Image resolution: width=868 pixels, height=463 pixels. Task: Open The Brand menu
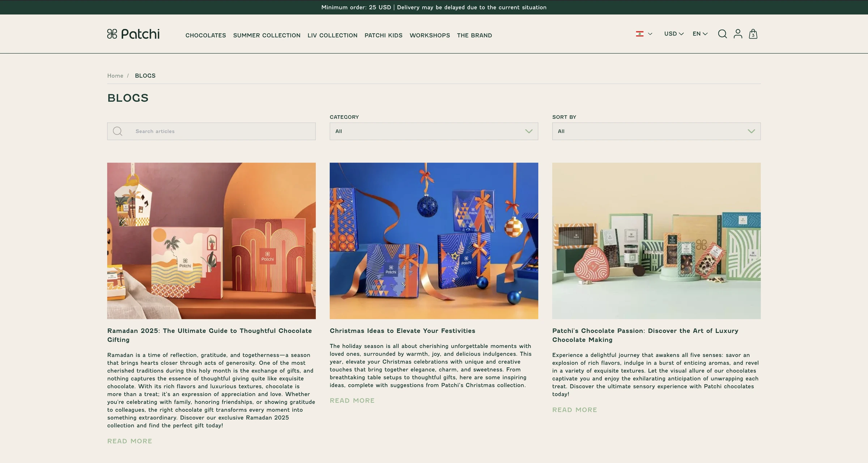tap(475, 35)
